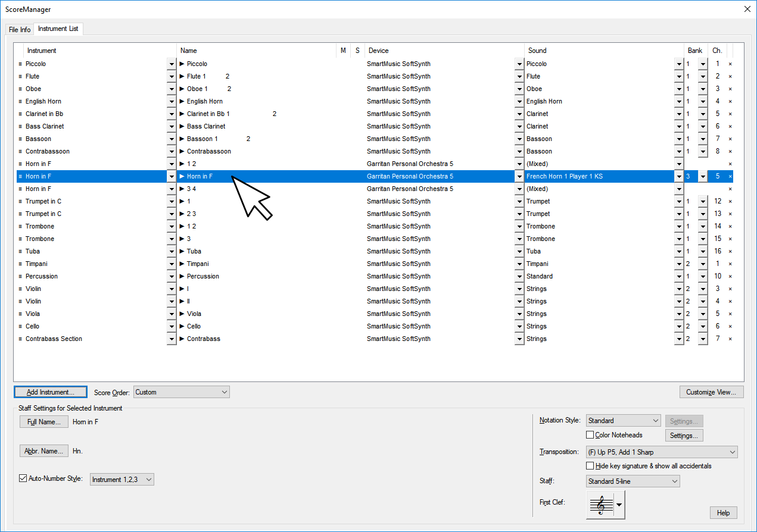The image size is (757, 532).
Task: Enable the Color Noteheads checkbox
Action: click(x=590, y=436)
